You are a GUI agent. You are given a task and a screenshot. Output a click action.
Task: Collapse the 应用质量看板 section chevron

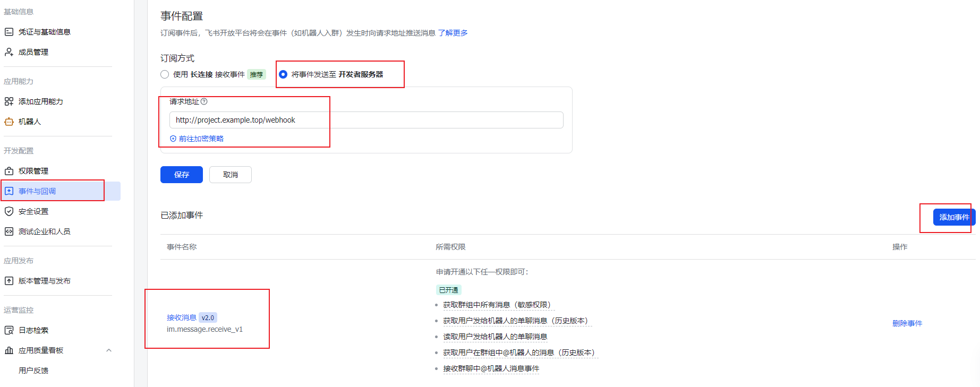pyautogui.click(x=109, y=350)
